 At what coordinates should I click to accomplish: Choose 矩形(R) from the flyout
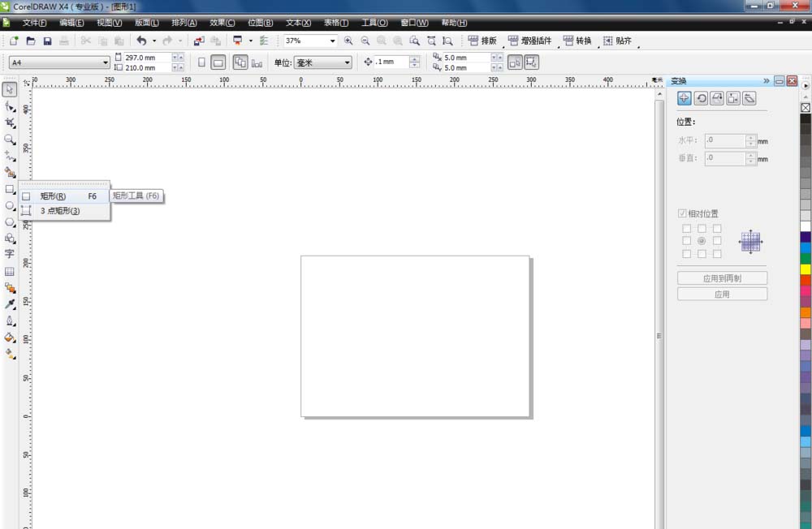[x=65, y=196]
